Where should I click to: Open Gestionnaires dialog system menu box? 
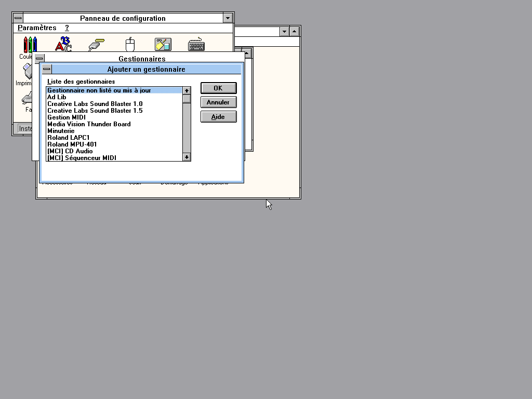pos(39,58)
